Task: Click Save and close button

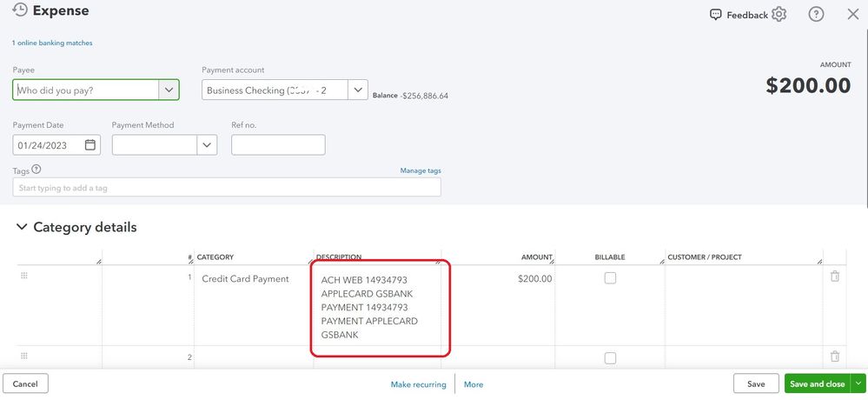Action: 818,383
